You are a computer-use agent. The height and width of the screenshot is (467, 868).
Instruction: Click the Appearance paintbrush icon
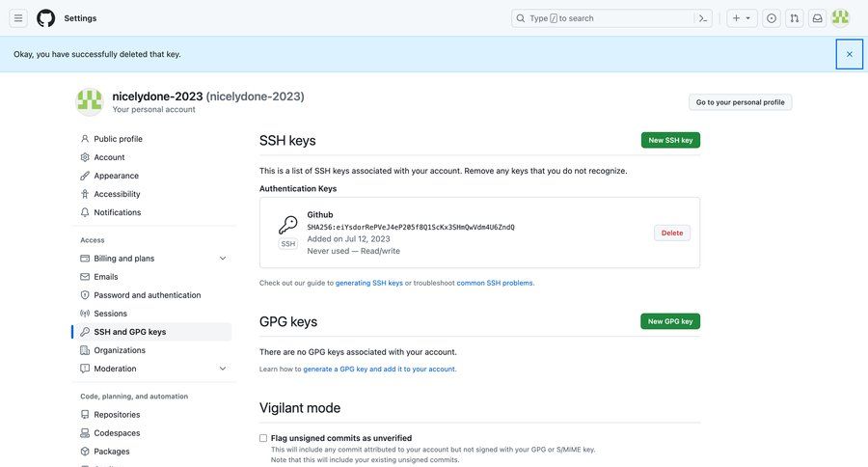click(x=85, y=176)
